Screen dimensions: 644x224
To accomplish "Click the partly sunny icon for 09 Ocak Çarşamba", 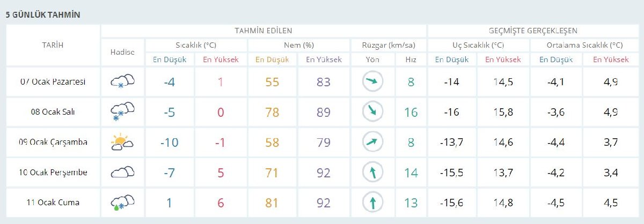I will point(122,142).
